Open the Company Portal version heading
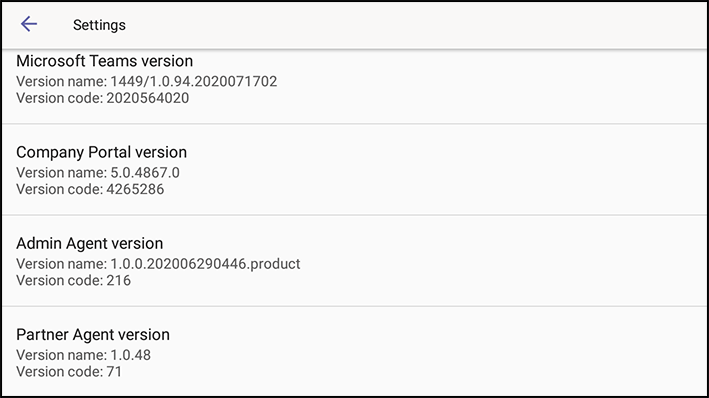709x398 pixels. [x=101, y=152]
